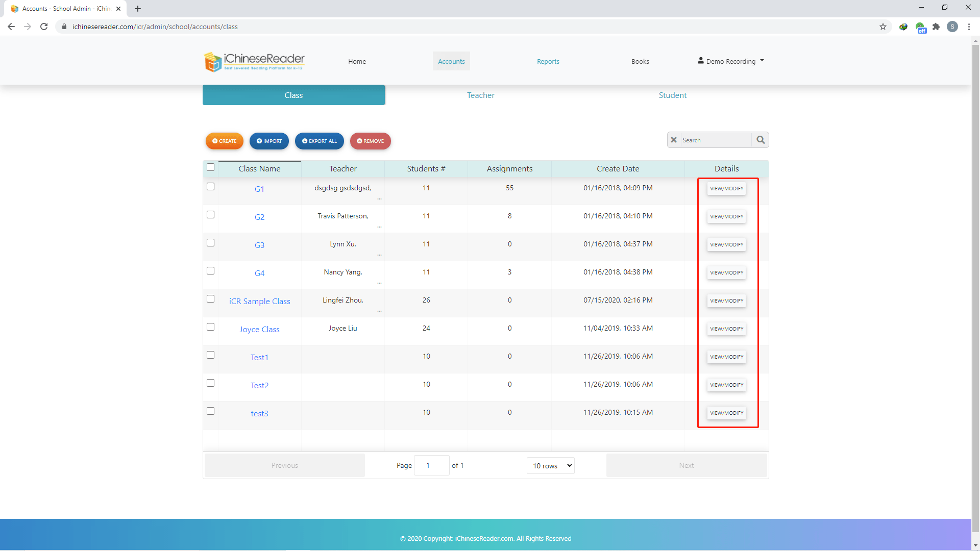Check the G1 class checkbox
Viewport: 980px width, 551px height.
(210, 187)
